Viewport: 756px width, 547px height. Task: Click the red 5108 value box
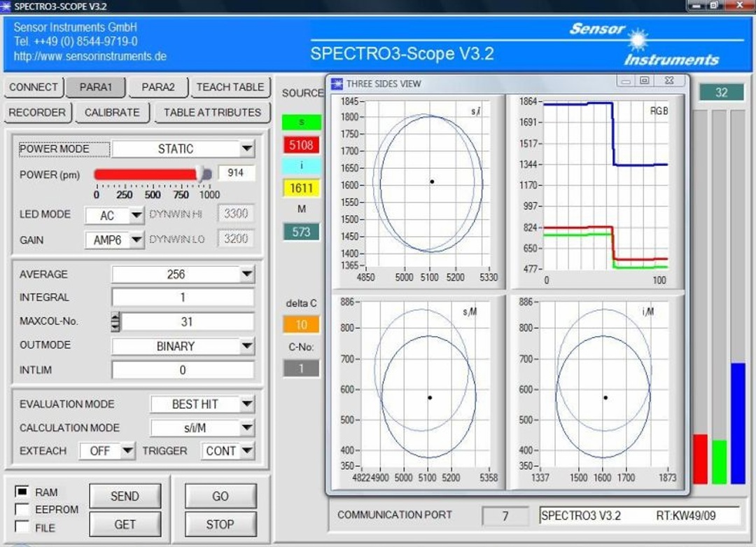(301, 145)
